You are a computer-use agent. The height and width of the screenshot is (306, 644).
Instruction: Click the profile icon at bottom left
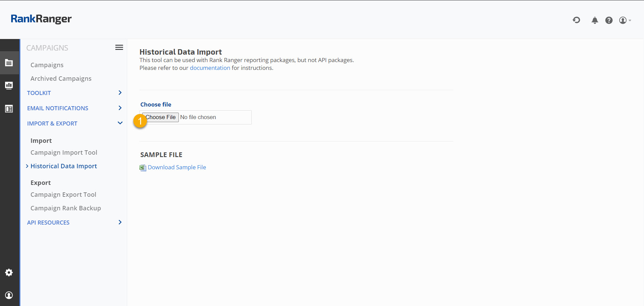click(9, 295)
